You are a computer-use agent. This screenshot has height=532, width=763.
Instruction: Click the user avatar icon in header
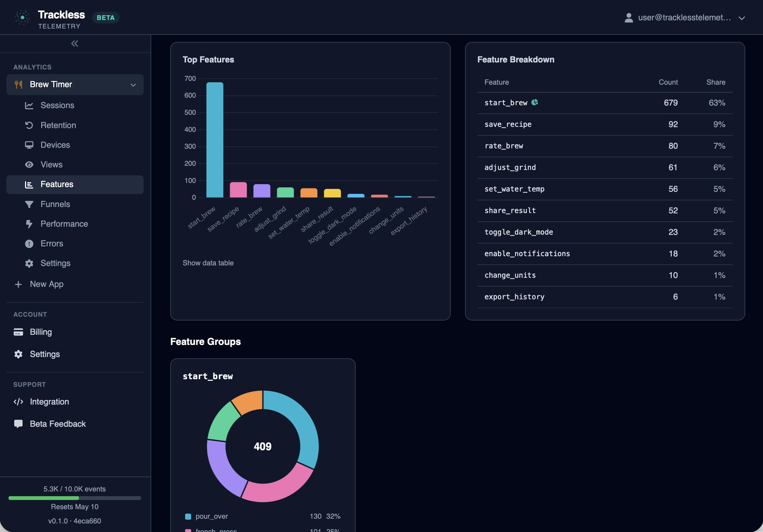point(628,18)
